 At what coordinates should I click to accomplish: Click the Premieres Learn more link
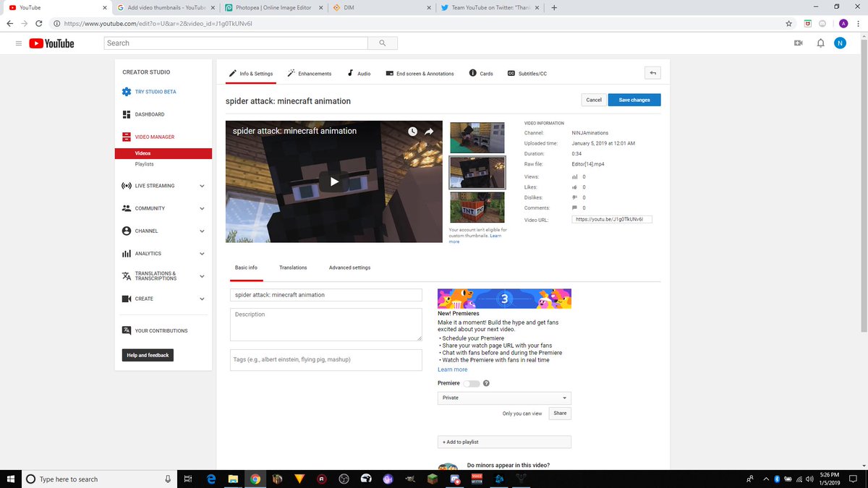point(452,369)
